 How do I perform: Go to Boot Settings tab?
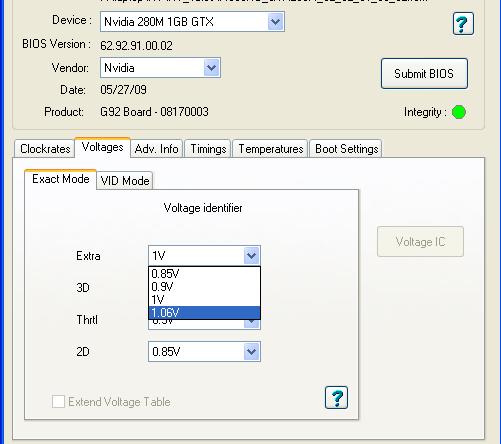tap(346, 149)
